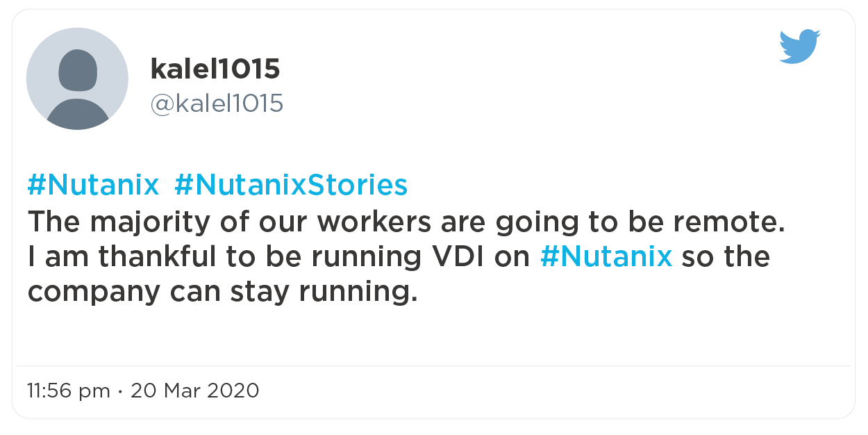Open the #NutanixStories hashtag
The height and width of the screenshot is (435, 868).
click(x=291, y=186)
